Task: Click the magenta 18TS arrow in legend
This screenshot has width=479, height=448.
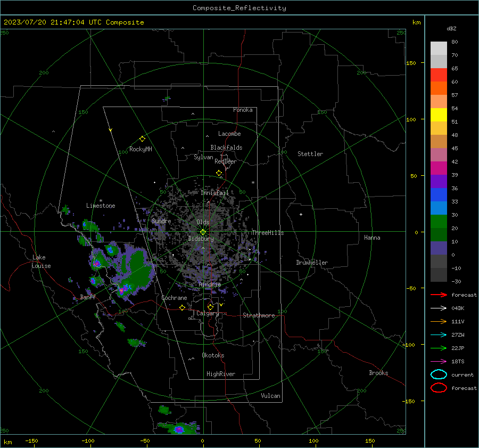Action: 439,362
